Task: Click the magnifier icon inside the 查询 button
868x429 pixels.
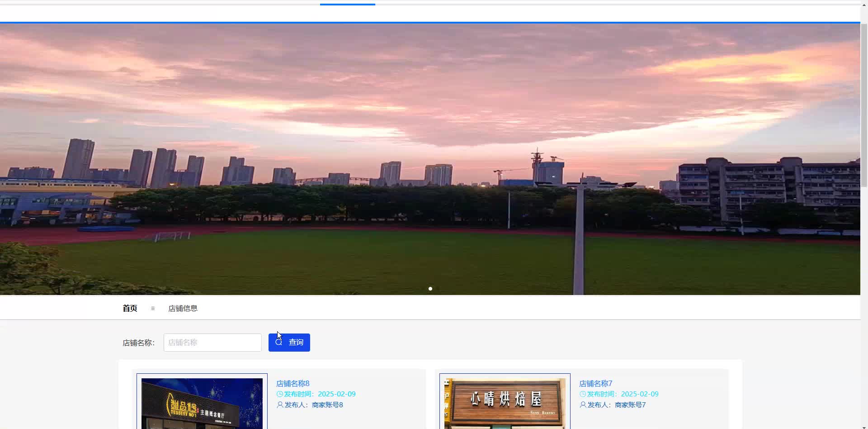Action: point(278,343)
